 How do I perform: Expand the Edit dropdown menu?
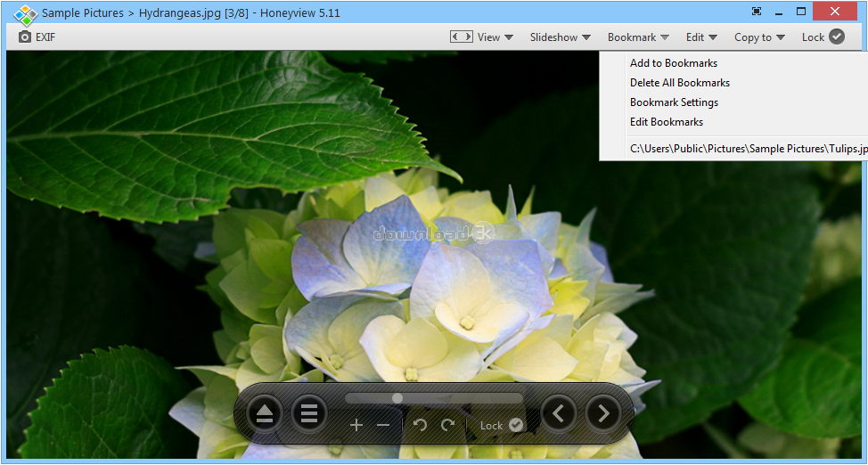click(x=701, y=37)
